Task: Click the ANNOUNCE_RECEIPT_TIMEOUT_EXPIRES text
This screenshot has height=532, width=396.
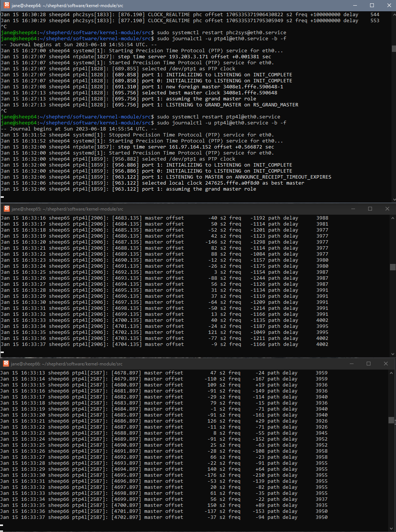Action: pyautogui.click(x=283, y=177)
